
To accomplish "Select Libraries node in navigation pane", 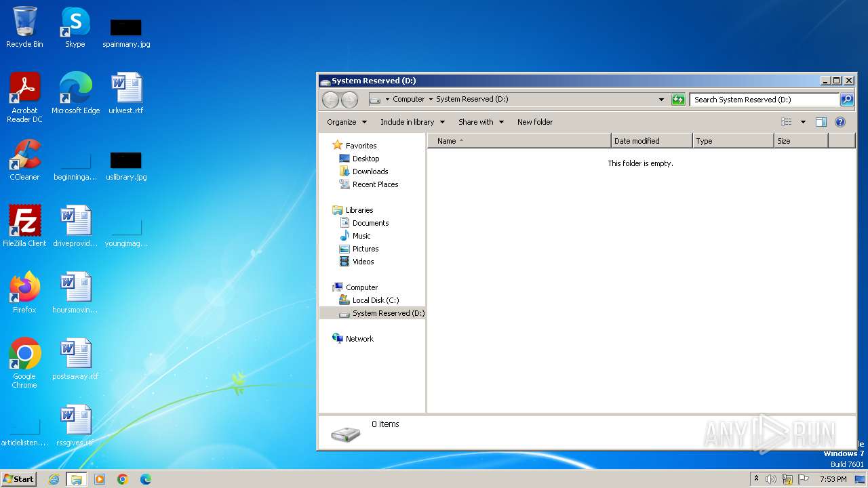I will [359, 210].
